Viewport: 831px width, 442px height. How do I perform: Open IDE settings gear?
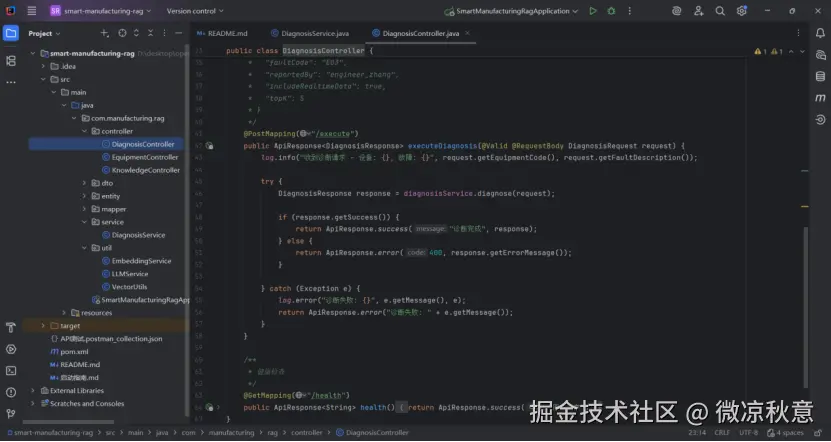(x=741, y=11)
